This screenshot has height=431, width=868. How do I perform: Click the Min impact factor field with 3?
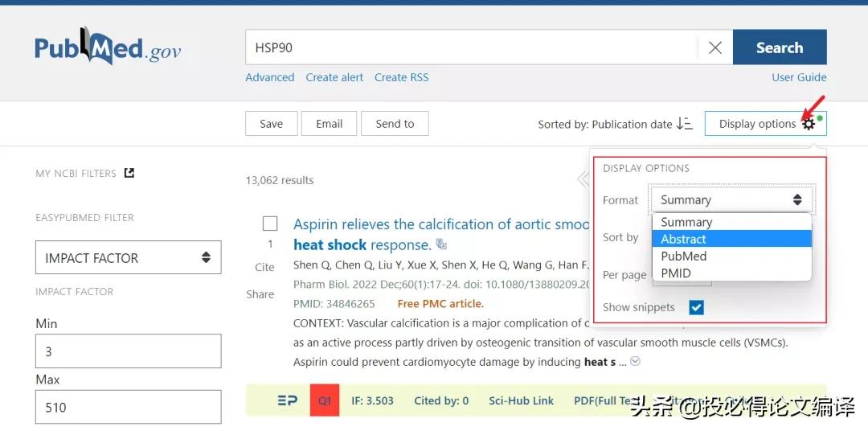click(x=129, y=351)
